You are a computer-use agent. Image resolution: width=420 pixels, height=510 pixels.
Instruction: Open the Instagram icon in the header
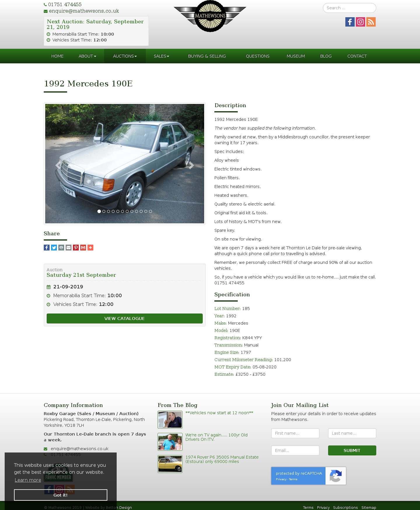(360, 22)
